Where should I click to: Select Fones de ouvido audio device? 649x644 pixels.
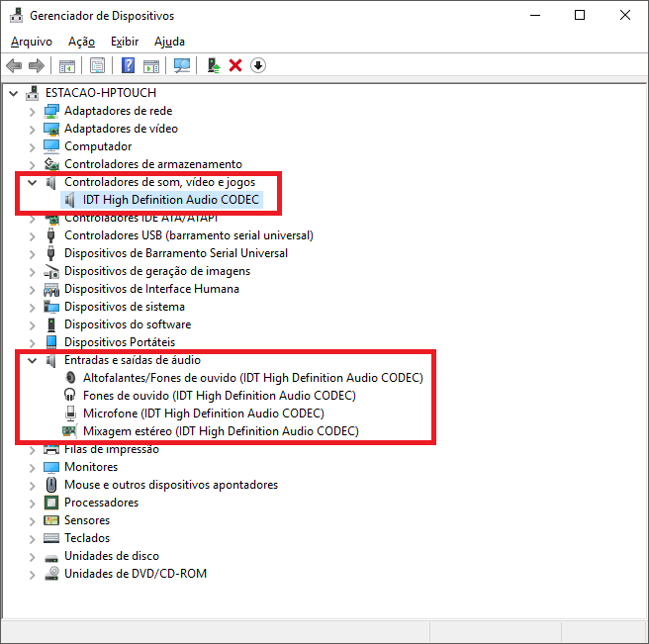tap(220, 396)
